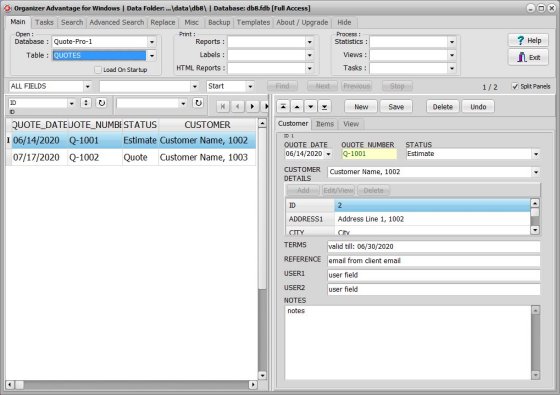Open the Start match type dropdown
560x395 pixels.
click(250, 86)
